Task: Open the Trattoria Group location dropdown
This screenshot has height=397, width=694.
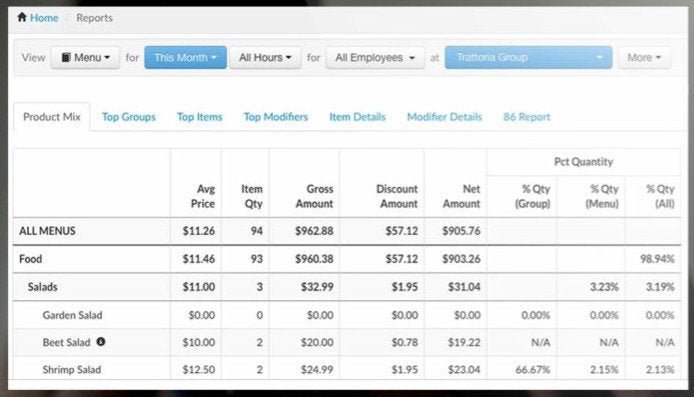Action: [x=528, y=58]
